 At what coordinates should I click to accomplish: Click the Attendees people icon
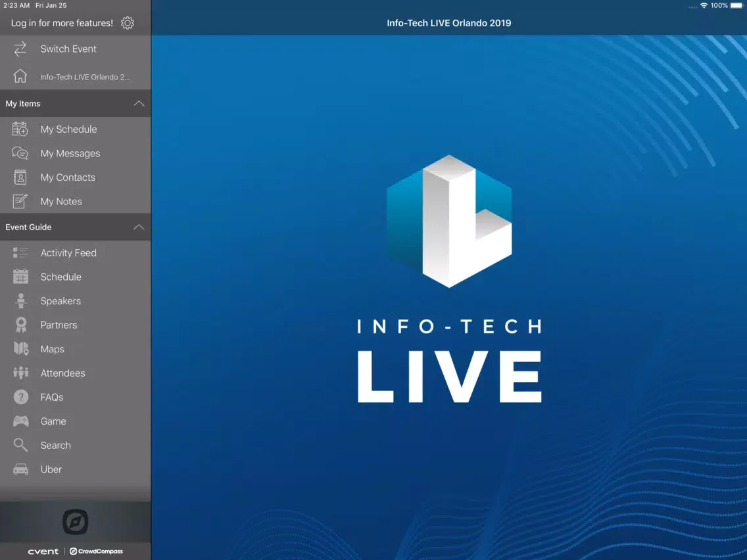[x=20, y=373]
